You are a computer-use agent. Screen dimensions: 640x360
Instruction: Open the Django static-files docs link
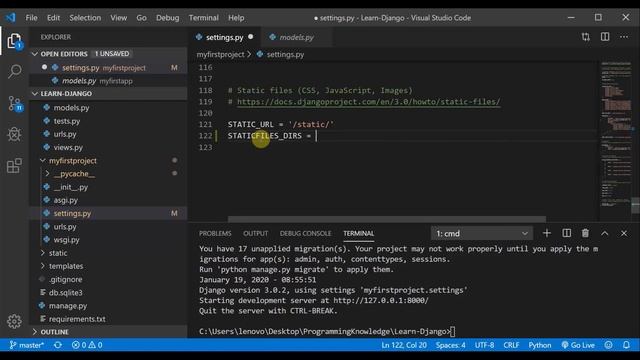(368, 102)
